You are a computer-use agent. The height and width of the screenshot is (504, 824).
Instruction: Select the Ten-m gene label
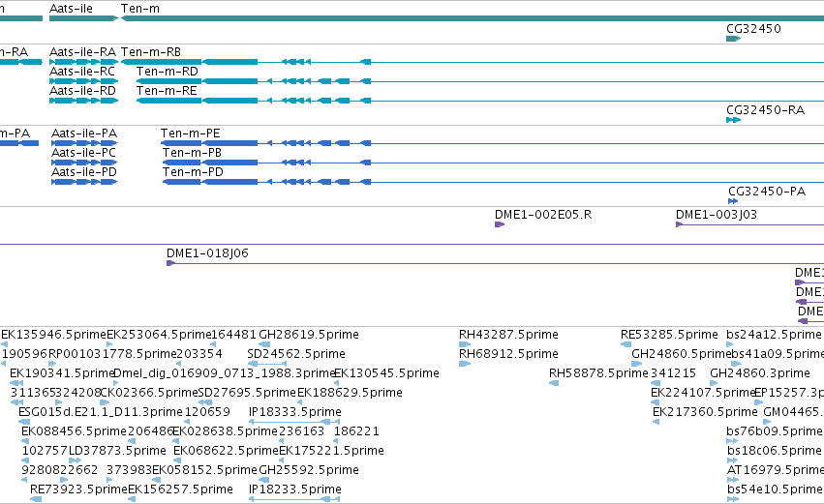140,9
